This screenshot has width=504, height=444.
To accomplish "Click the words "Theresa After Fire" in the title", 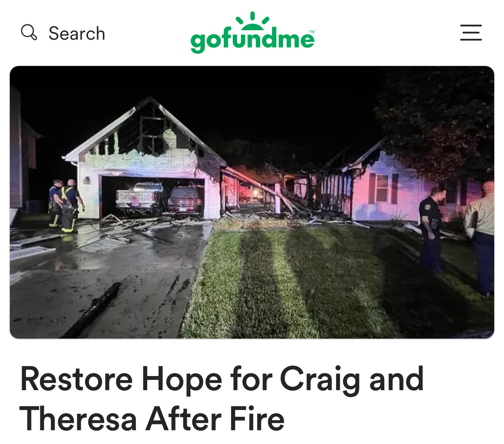I will coord(152,419).
